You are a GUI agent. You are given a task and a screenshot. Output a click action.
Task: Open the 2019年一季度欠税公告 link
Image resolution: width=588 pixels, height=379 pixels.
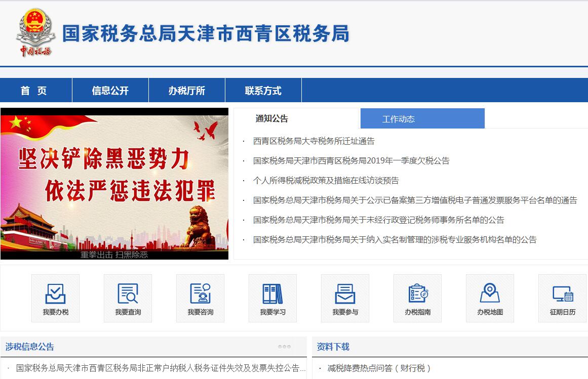[x=351, y=161]
